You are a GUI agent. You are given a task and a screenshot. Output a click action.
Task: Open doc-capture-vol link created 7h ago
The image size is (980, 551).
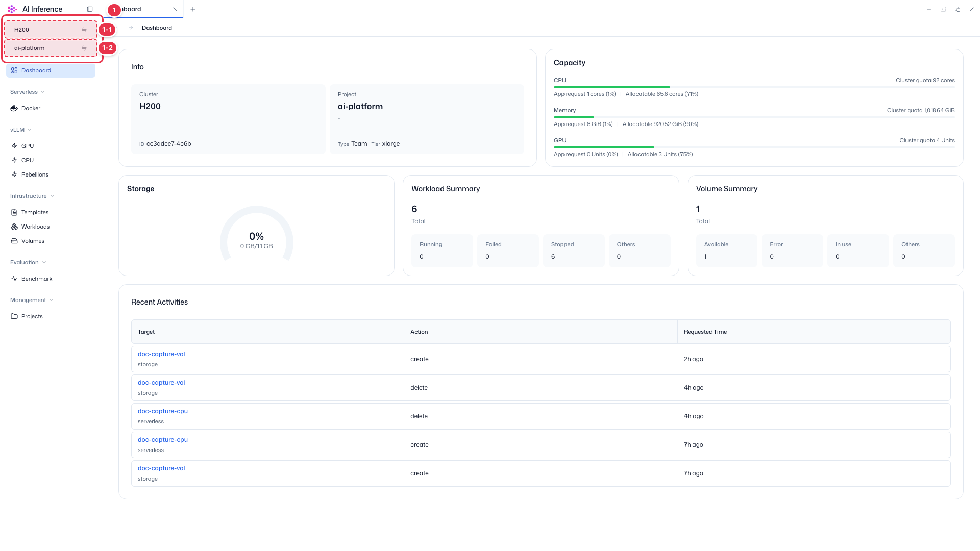pos(161,468)
